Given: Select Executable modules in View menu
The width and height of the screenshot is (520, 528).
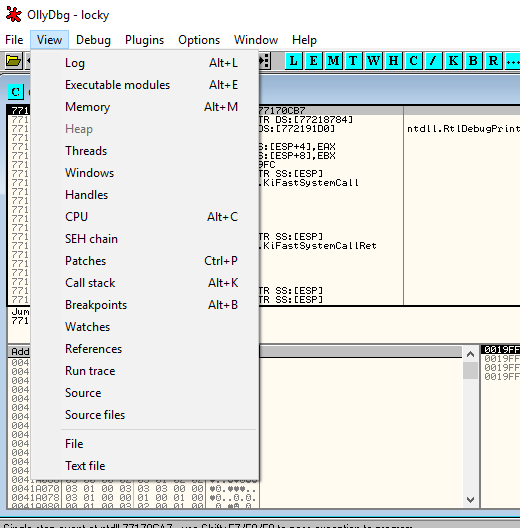Looking at the screenshot, I should pyautogui.click(x=145, y=85).
